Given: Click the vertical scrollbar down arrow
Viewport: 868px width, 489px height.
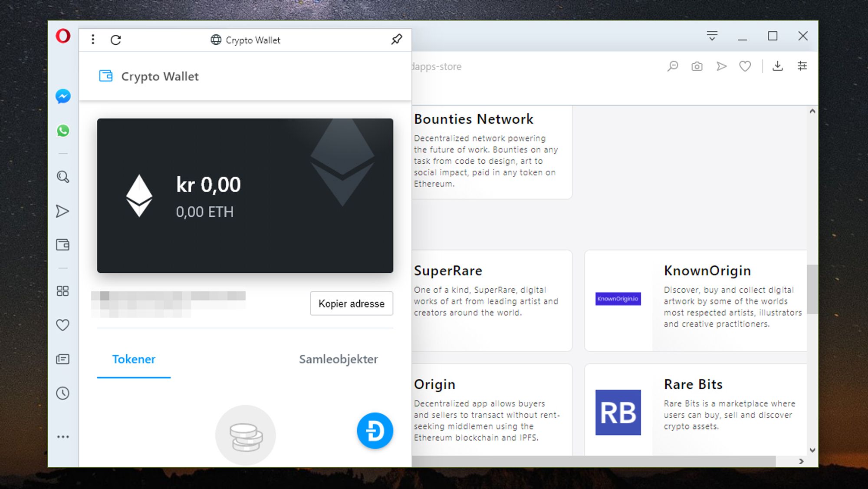Looking at the screenshot, I should pyautogui.click(x=812, y=450).
